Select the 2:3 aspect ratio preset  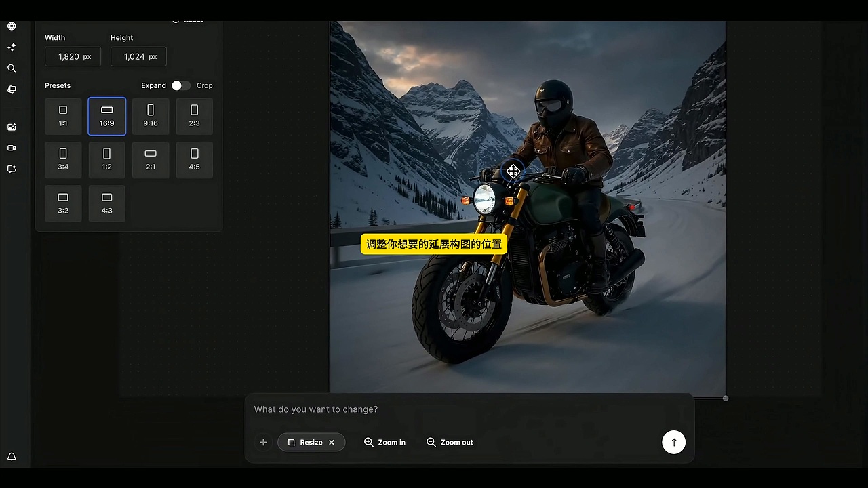(x=195, y=116)
